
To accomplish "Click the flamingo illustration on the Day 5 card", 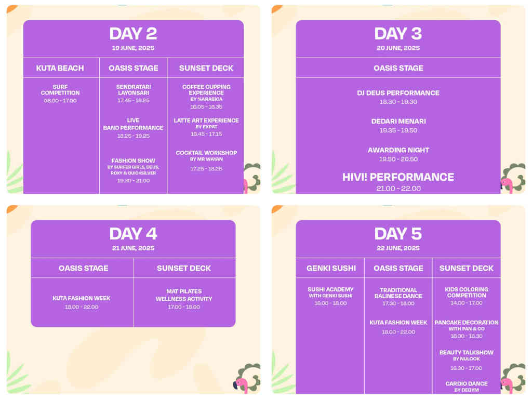I will (x=506, y=385).
